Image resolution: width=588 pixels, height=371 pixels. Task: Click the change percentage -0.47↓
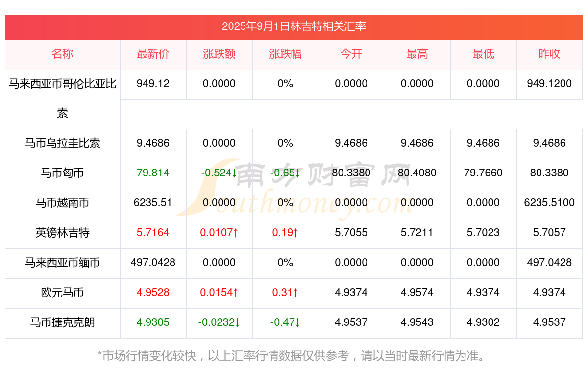point(285,322)
